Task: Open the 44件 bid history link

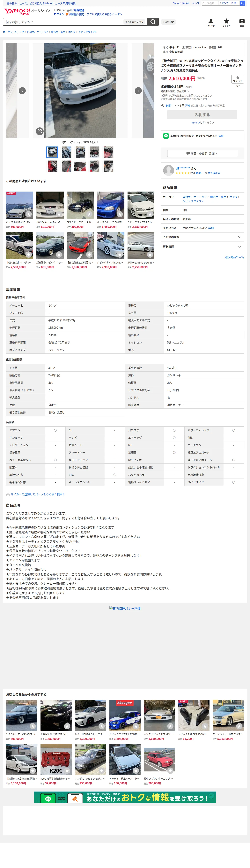Action: 169,106
